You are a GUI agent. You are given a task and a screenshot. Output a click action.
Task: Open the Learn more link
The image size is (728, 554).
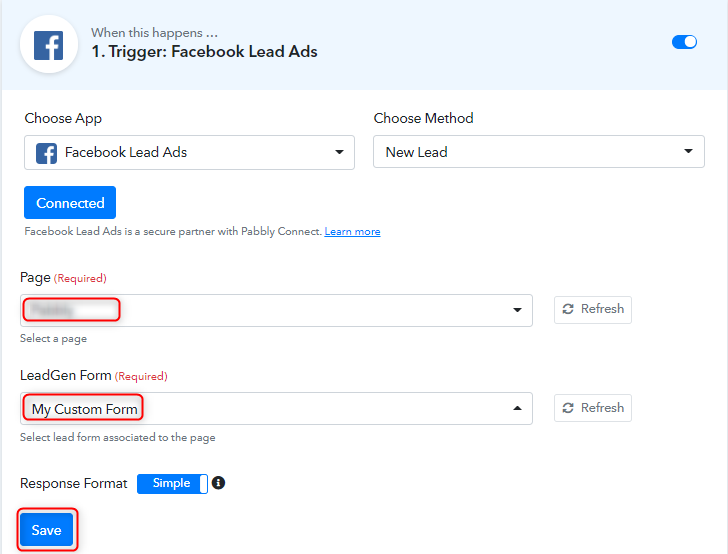pyautogui.click(x=352, y=231)
